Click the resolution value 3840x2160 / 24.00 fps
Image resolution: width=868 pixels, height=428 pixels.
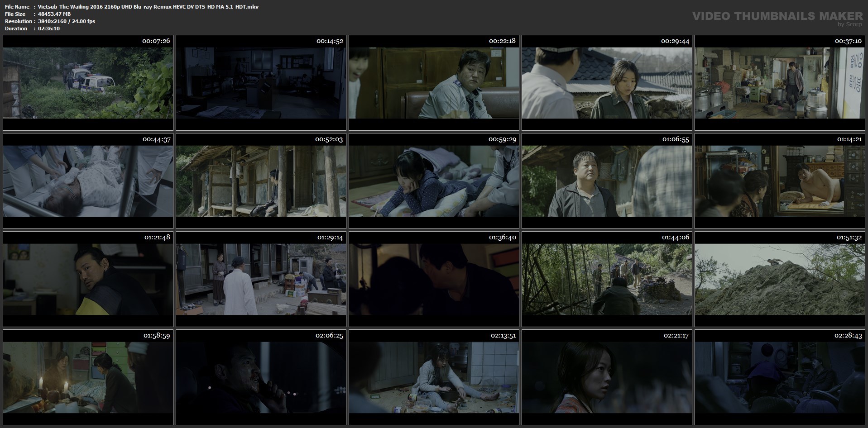pos(67,21)
